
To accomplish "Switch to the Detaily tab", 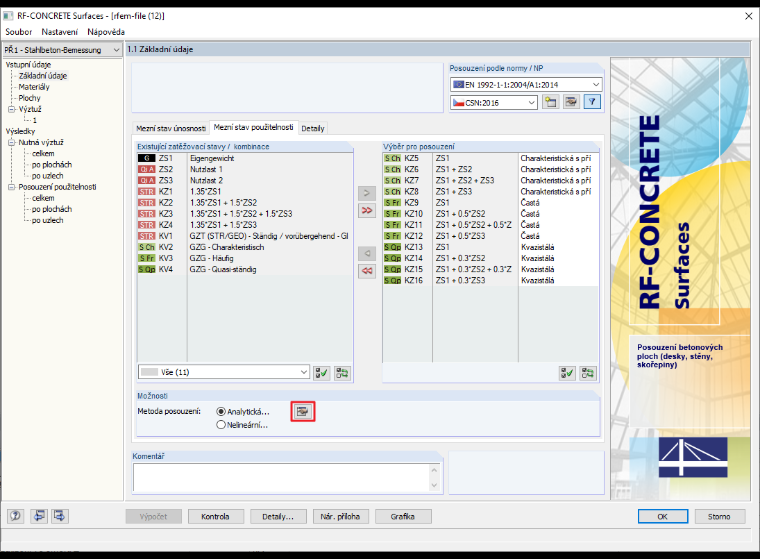I will click(313, 128).
